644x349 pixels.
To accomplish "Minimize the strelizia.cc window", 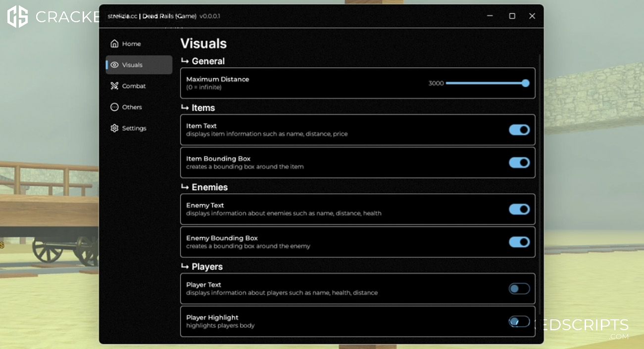I will point(490,16).
